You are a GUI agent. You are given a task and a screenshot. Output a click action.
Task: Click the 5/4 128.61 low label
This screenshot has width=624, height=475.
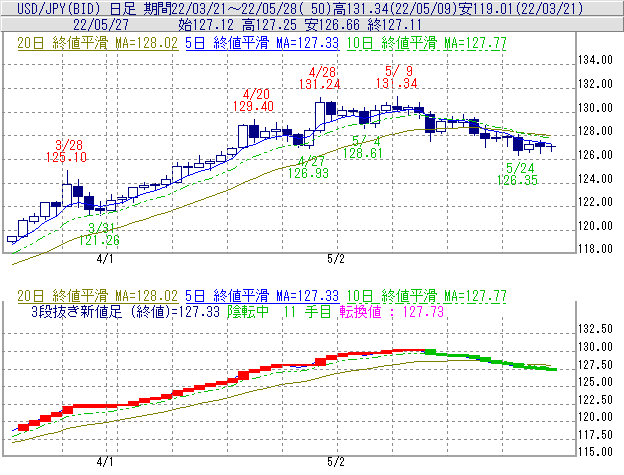tap(363, 147)
